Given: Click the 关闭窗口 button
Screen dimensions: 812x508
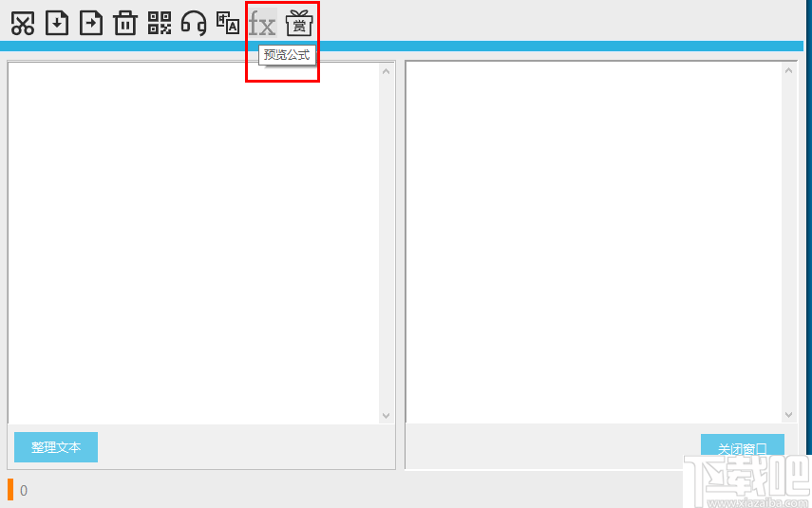Looking at the screenshot, I should [x=743, y=445].
